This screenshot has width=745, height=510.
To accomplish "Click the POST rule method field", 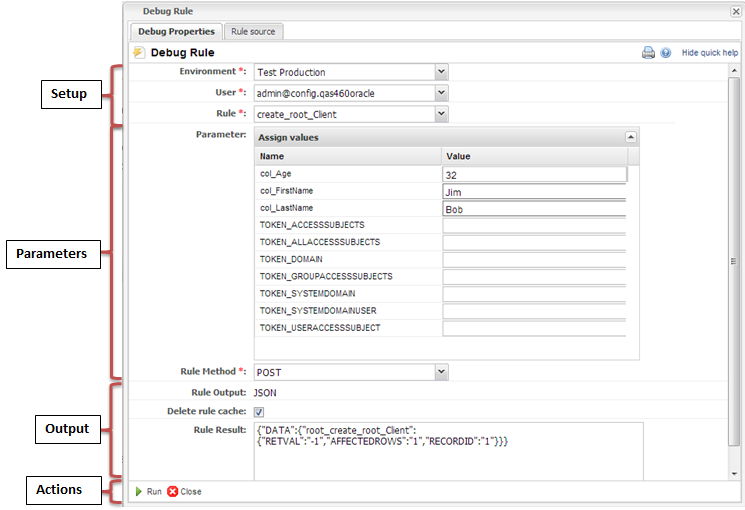I will click(x=344, y=372).
